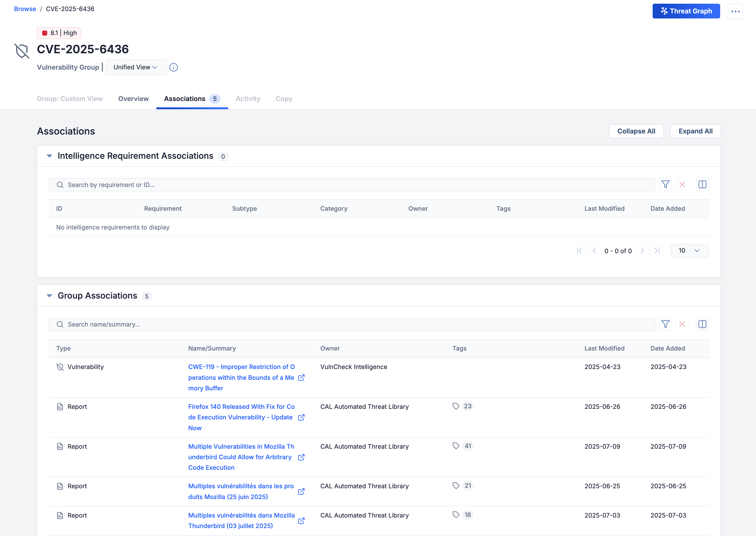Screen dimensions: 756x536
Task: Go to first page of requirements
Action: pyautogui.click(x=580, y=251)
